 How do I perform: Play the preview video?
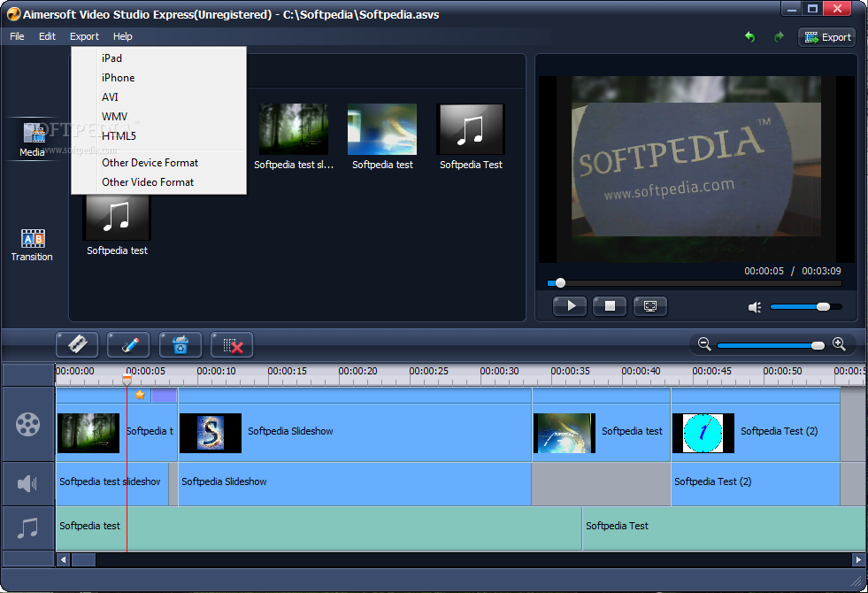570,305
